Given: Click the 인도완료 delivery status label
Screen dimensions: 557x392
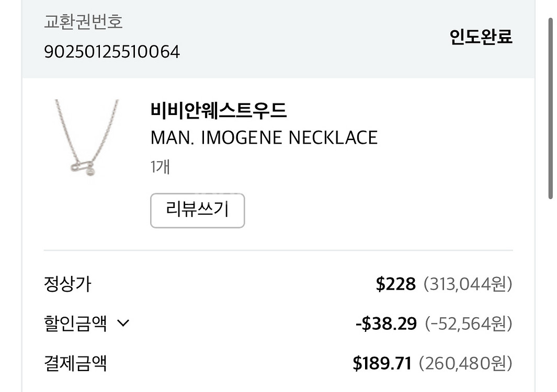Looking at the screenshot, I should (481, 37).
